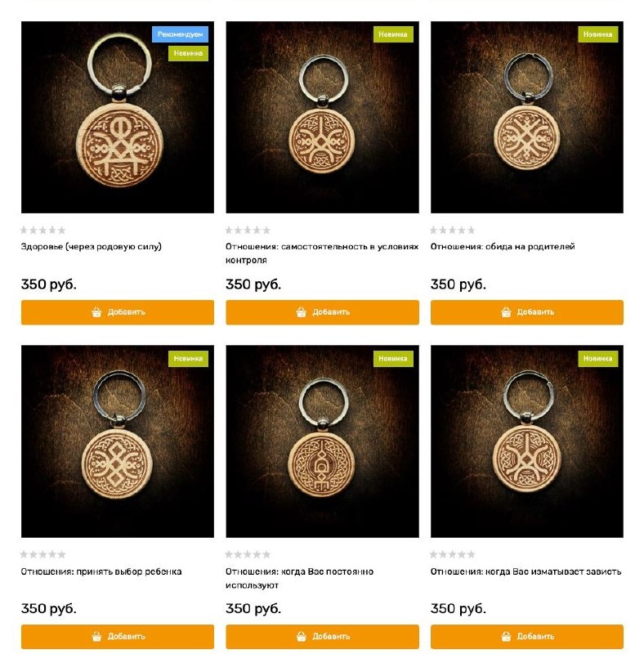Open Отношения: принять выбор ребенка link
Viewport: 644px width, 654px height.
[x=101, y=571]
